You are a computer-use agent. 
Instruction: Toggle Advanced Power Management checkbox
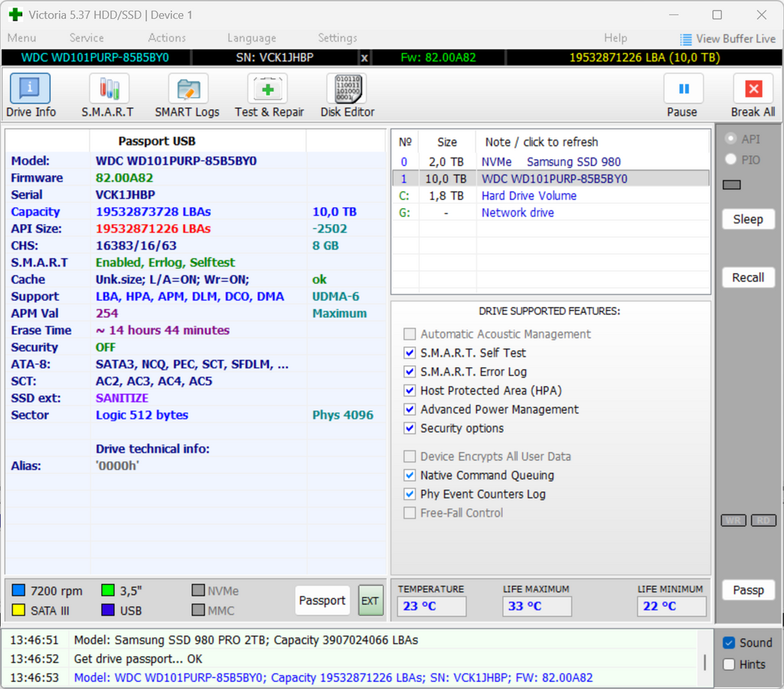pos(410,410)
